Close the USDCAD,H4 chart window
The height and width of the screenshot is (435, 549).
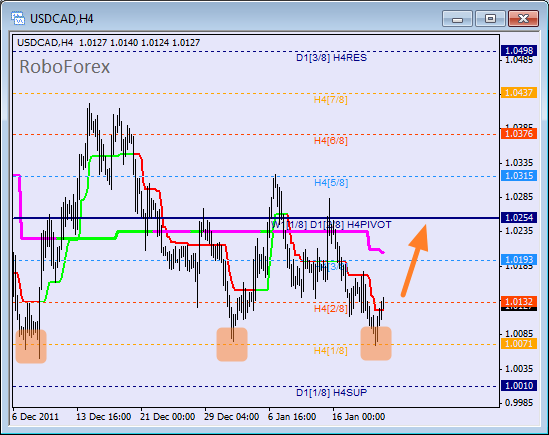tap(523, 19)
